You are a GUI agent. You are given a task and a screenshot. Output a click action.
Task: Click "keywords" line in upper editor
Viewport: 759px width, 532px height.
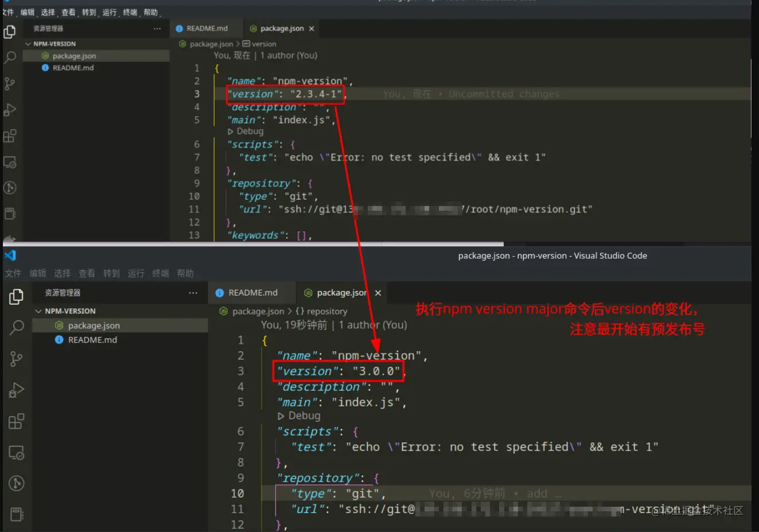click(x=270, y=235)
